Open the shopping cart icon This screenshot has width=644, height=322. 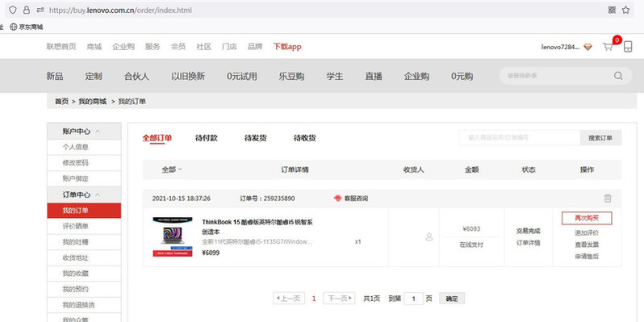pyautogui.click(x=608, y=47)
